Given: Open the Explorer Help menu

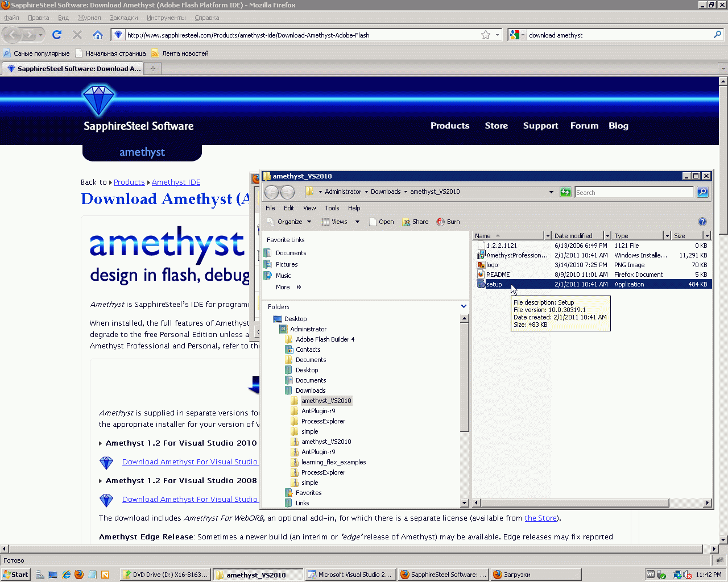Looking at the screenshot, I should click(354, 208).
